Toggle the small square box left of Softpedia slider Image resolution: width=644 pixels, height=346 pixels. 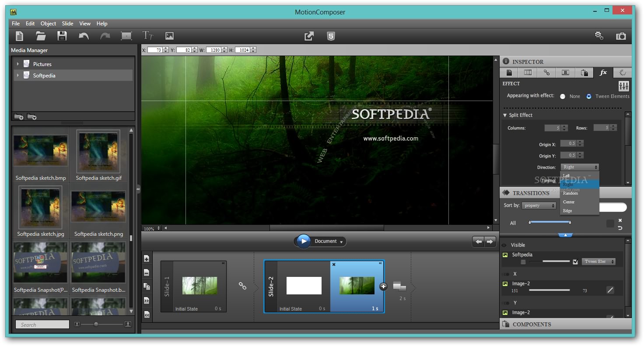pyautogui.click(x=523, y=262)
